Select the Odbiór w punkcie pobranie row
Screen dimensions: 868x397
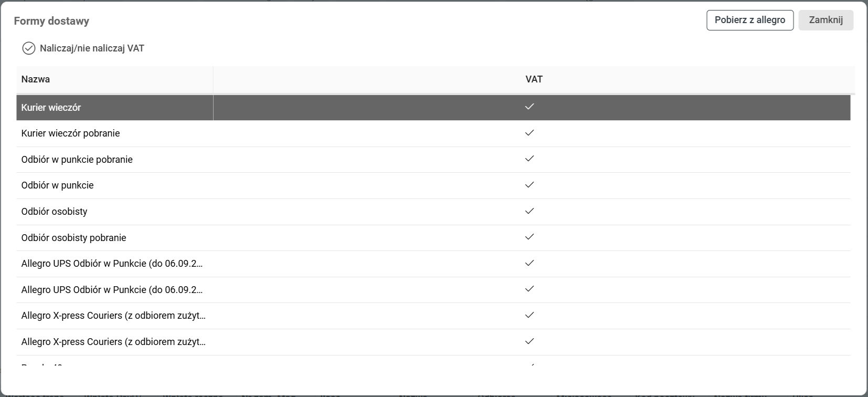77,160
